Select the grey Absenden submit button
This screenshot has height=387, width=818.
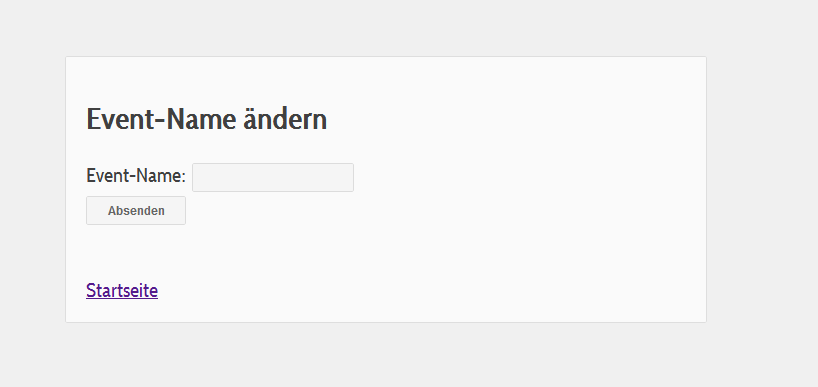coord(136,211)
